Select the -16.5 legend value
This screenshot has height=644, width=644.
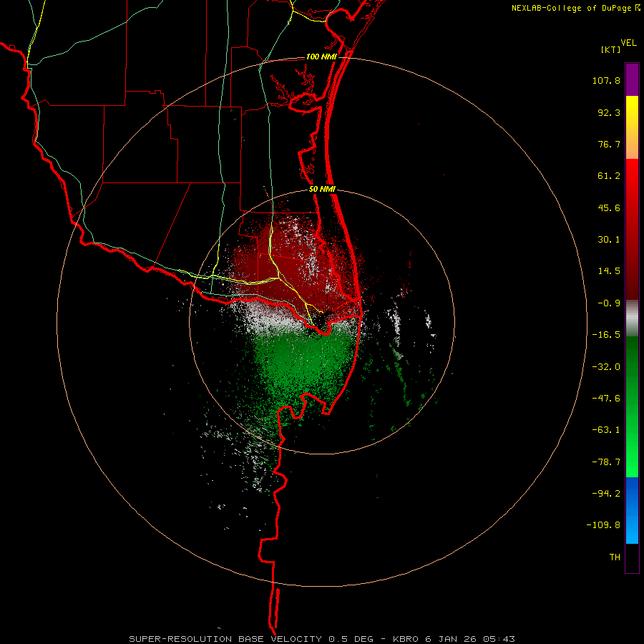[606, 335]
